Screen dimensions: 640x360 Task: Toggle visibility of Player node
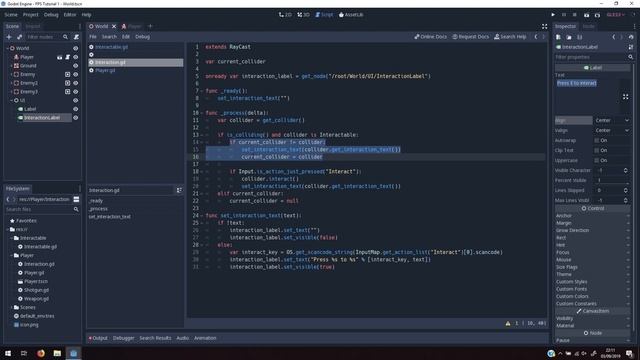pos(76,57)
